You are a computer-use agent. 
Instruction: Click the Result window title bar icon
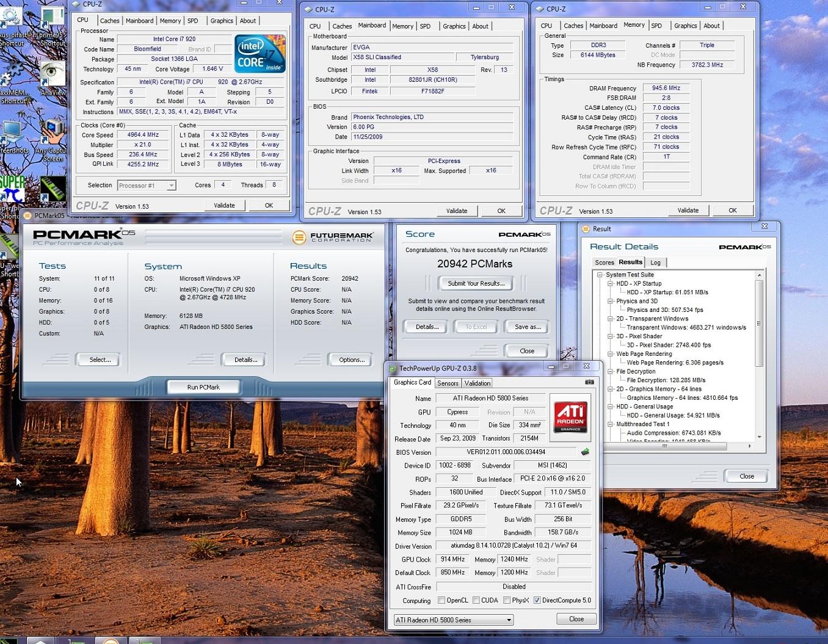[586, 229]
